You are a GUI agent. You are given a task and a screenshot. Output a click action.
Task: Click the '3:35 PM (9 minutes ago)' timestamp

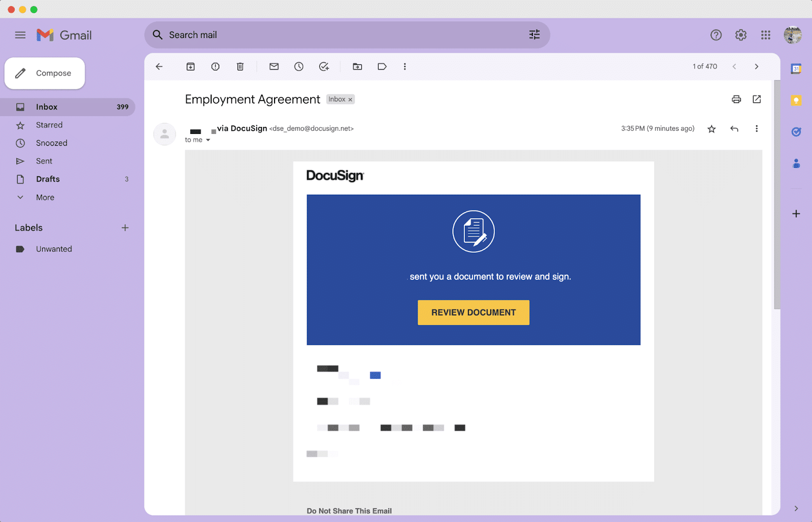pyautogui.click(x=658, y=129)
